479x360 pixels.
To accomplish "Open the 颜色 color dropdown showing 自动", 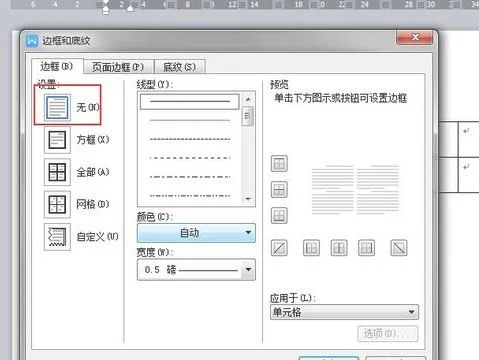I will click(x=196, y=233).
